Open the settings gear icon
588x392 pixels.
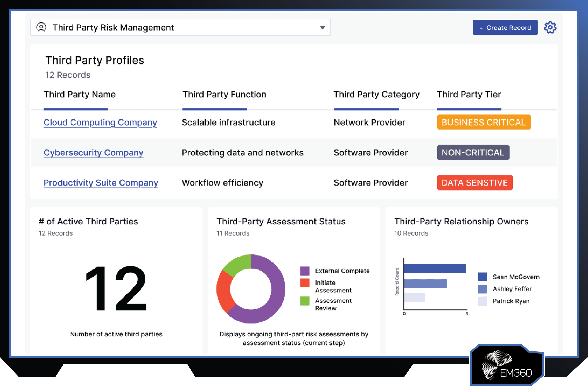tap(550, 27)
